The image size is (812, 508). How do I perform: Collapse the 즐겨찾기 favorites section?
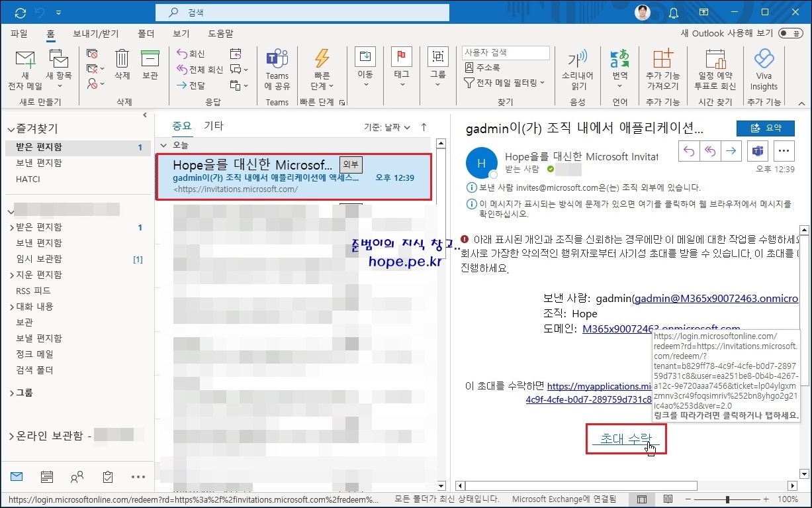pos(11,128)
